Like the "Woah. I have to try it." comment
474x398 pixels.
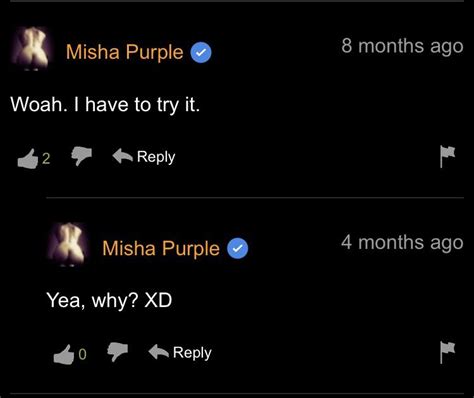[x=28, y=159]
